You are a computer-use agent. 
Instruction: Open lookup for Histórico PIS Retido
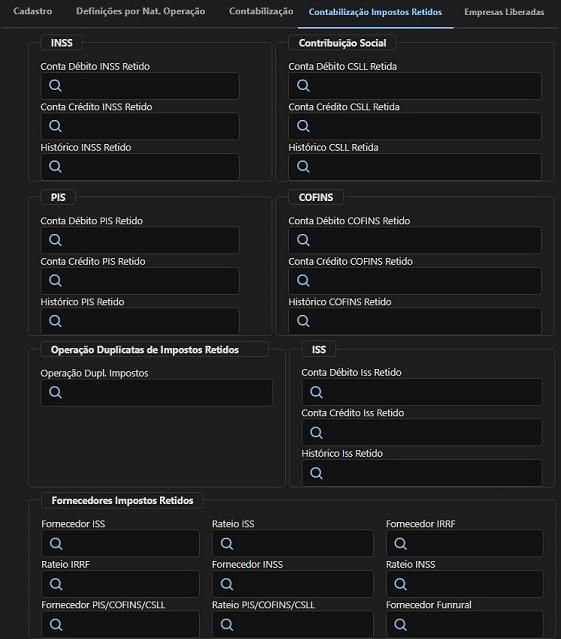point(55,321)
